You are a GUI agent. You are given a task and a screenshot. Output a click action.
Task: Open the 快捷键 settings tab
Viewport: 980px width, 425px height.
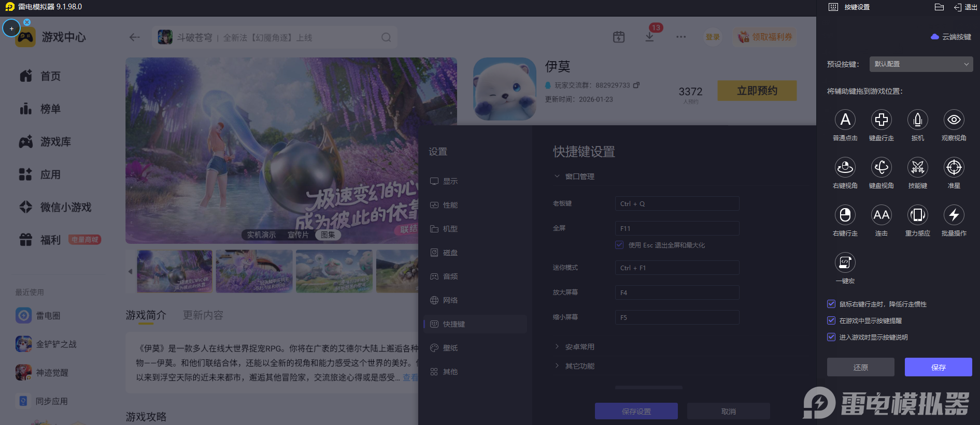tap(475, 324)
